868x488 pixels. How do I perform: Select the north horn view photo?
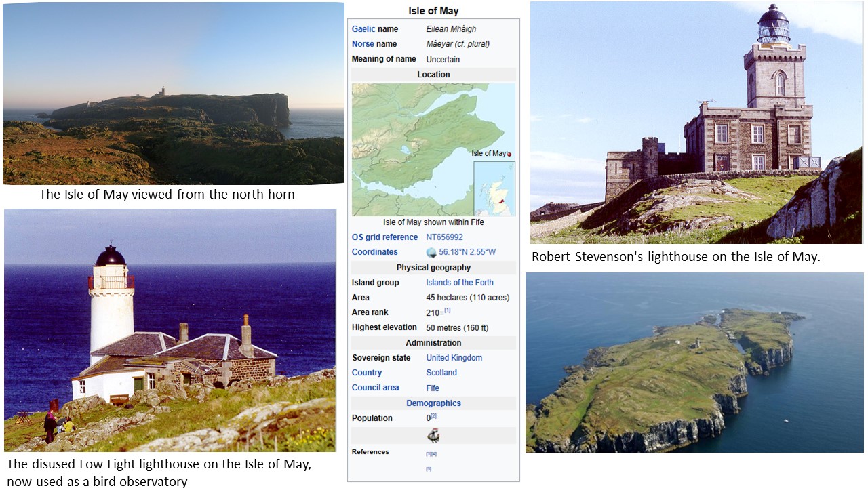tap(173, 94)
